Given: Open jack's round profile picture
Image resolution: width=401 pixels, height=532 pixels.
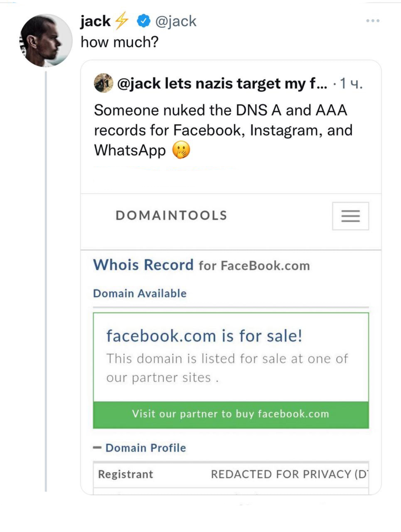Looking at the screenshot, I should [46, 40].
